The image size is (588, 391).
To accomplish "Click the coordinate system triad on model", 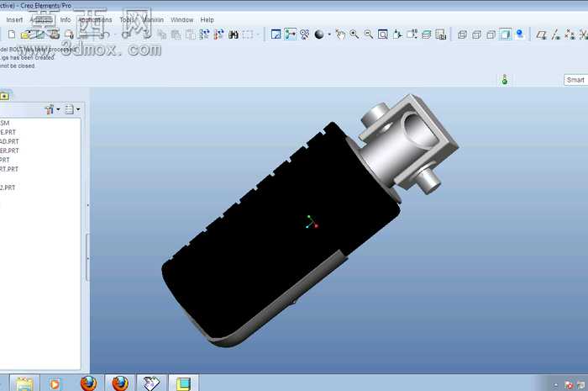I will click(312, 222).
